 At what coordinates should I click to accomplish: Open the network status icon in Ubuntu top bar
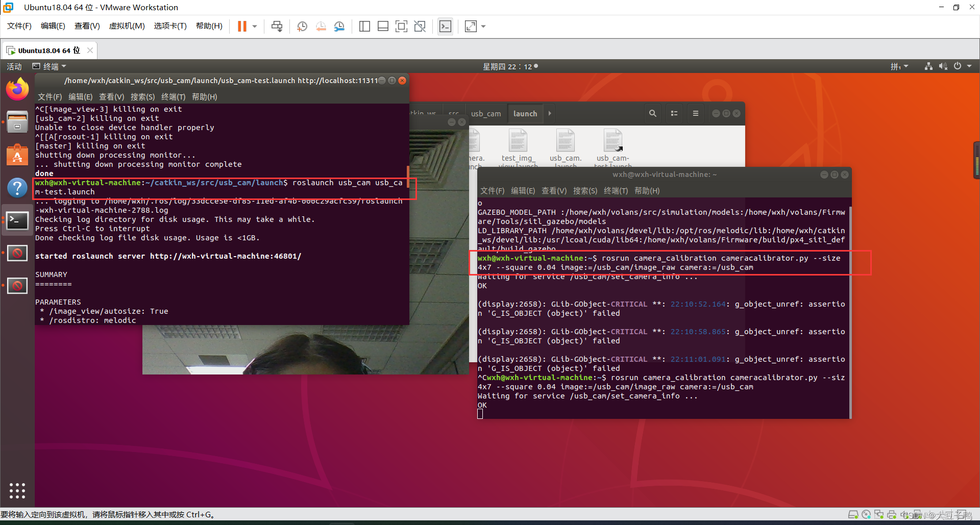(x=928, y=66)
